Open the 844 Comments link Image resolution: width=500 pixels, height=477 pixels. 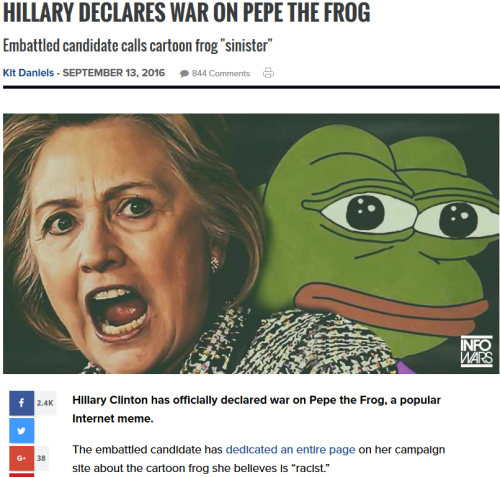pos(221,73)
